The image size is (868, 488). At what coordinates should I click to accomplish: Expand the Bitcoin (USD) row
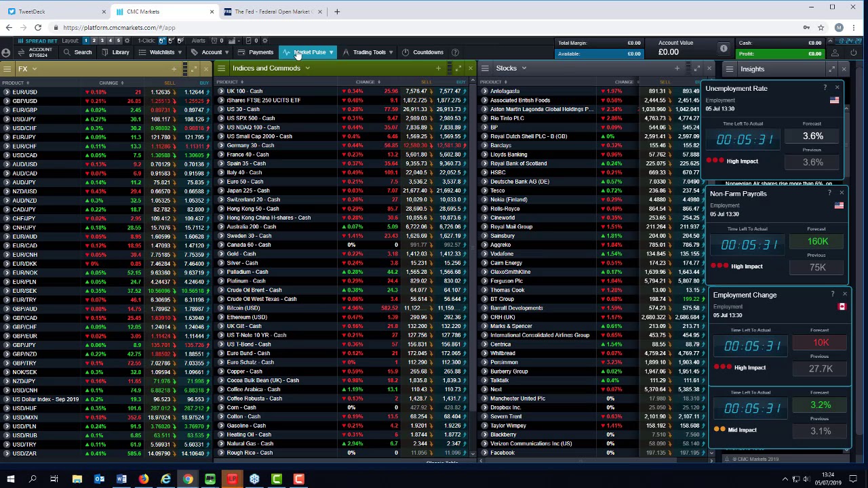[x=221, y=308]
